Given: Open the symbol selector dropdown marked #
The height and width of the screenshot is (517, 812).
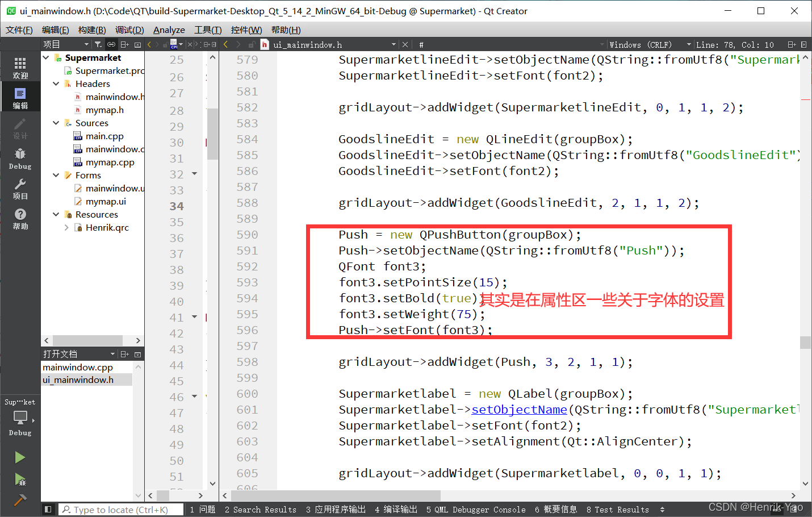Looking at the screenshot, I should point(511,44).
